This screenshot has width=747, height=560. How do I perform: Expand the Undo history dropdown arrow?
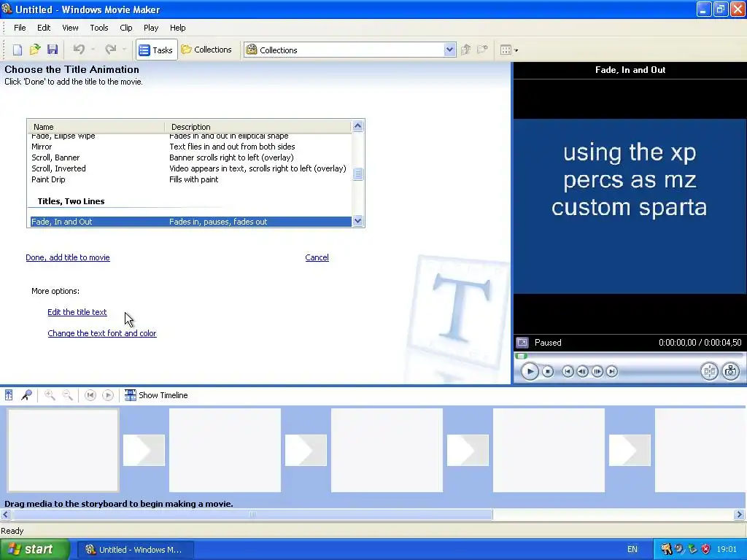[93, 50]
